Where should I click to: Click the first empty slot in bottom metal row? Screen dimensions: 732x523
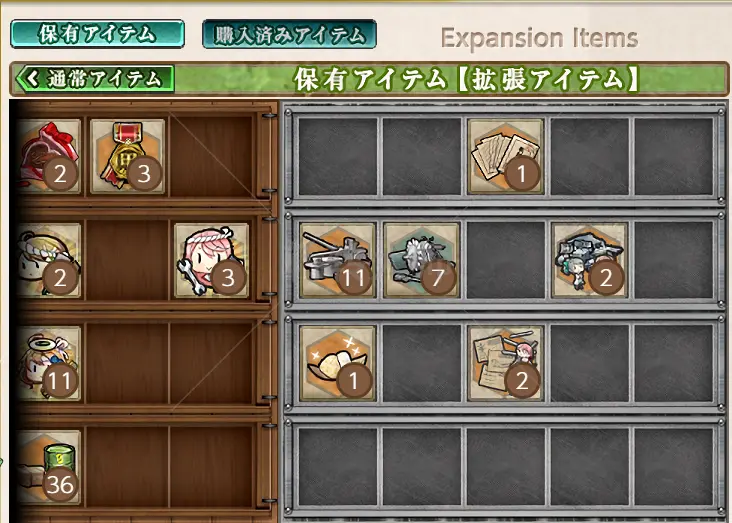pos(338,467)
